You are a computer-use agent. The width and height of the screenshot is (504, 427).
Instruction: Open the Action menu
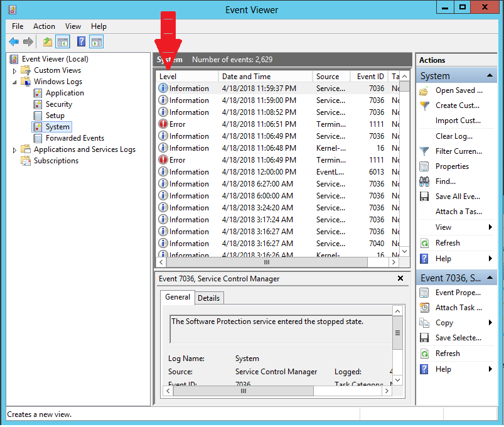pos(44,26)
